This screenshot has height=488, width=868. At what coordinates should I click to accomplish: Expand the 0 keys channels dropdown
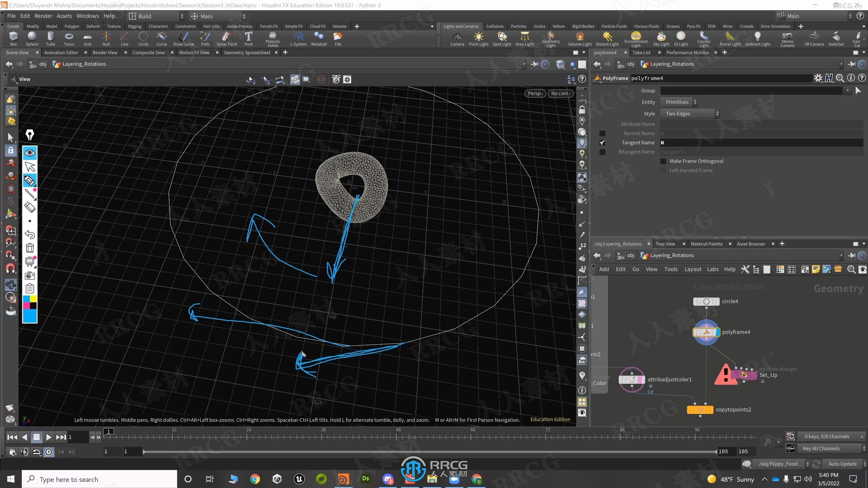[831, 436]
